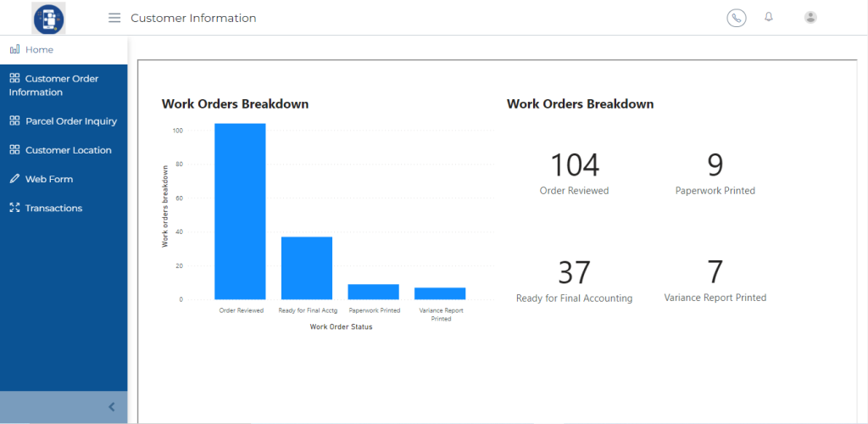This screenshot has height=424, width=868.
Task: Click the Paperwork Printed bar
Action: pos(373,292)
